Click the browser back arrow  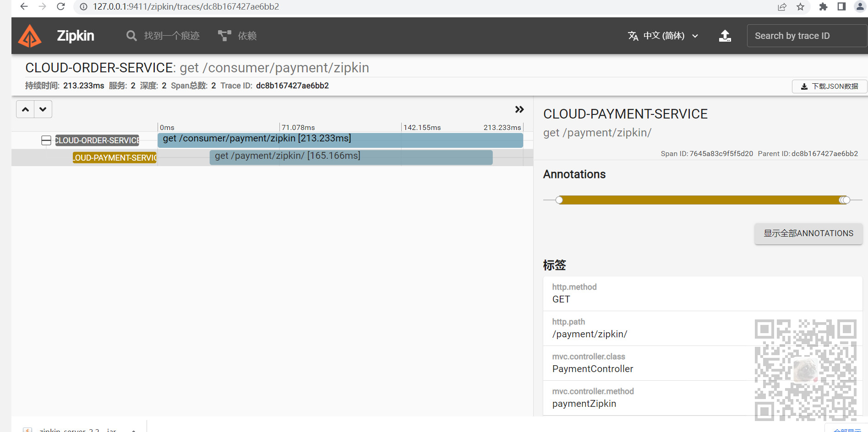click(x=24, y=6)
